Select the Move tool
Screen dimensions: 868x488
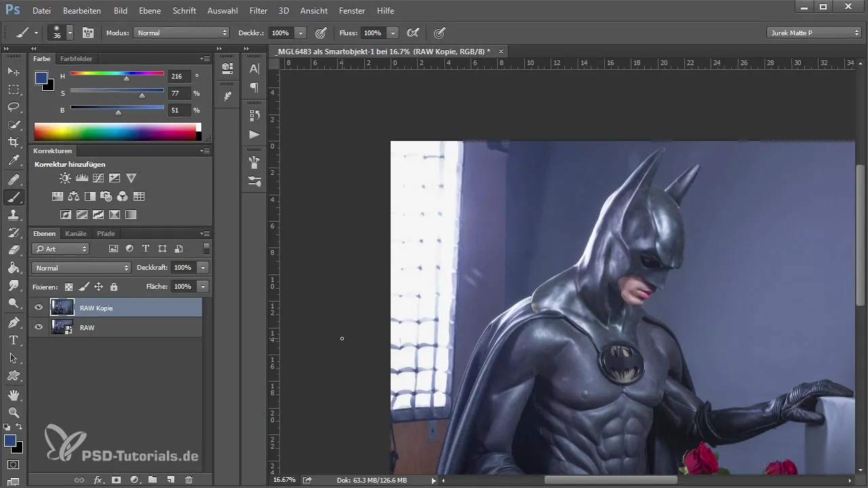14,71
